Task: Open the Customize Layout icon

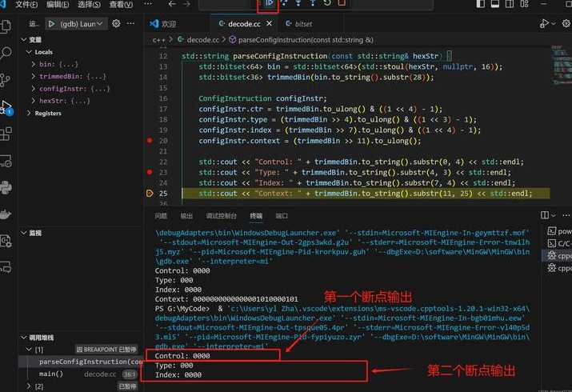Action: coord(524,4)
